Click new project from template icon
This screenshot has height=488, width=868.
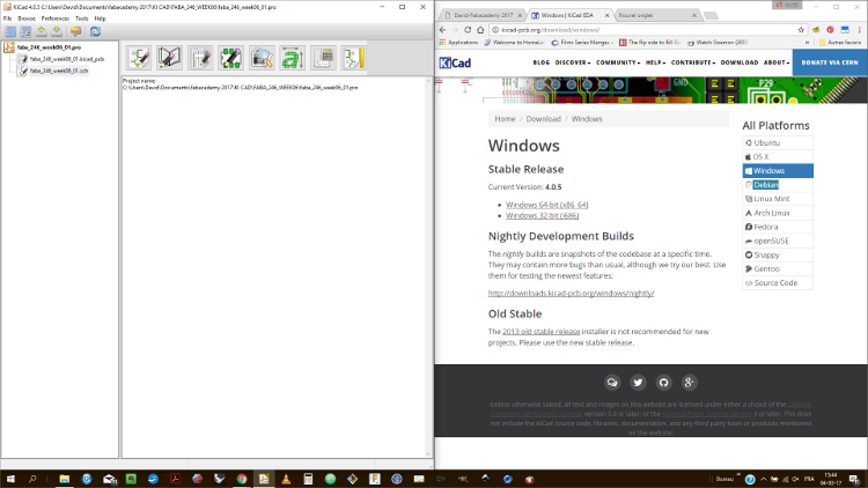pos(26,31)
